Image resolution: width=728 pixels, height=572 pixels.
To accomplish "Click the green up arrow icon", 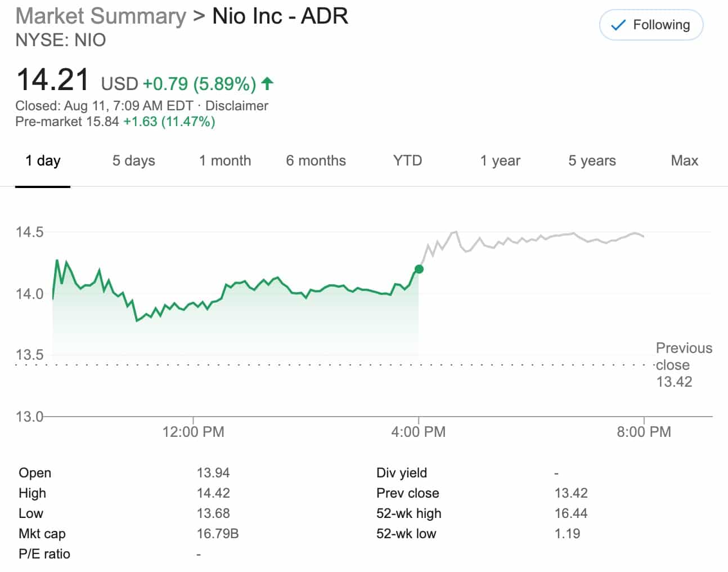I will coord(267,84).
